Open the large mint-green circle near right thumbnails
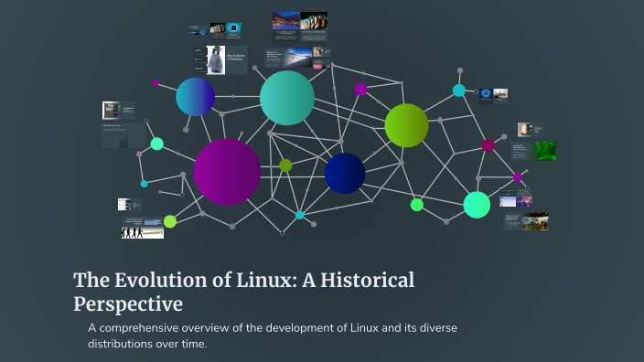This screenshot has width=644, height=362. click(477, 205)
